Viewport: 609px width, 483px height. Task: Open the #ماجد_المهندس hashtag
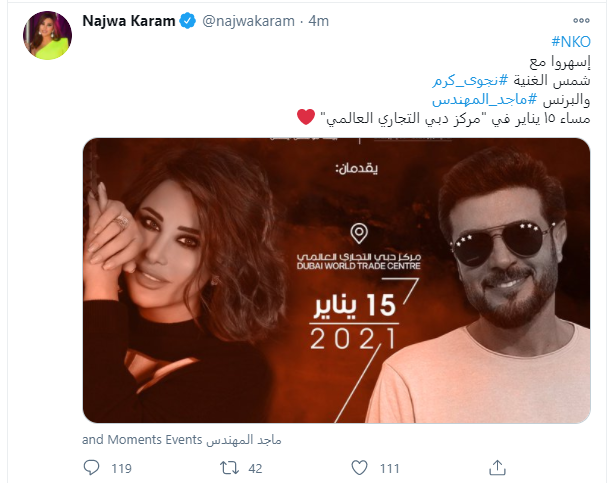(x=484, y=100)
